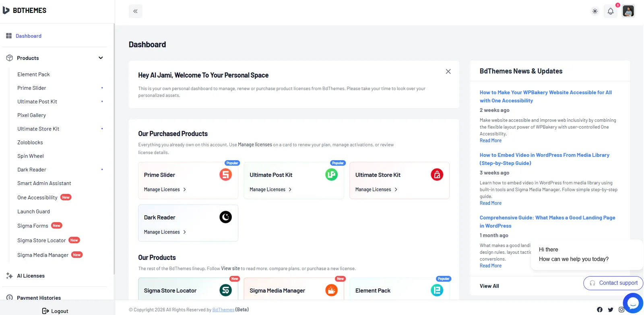Collapse the sidebar with the double-chevron icon
Screen dimensions: 644x315
[x=135, y=11]
